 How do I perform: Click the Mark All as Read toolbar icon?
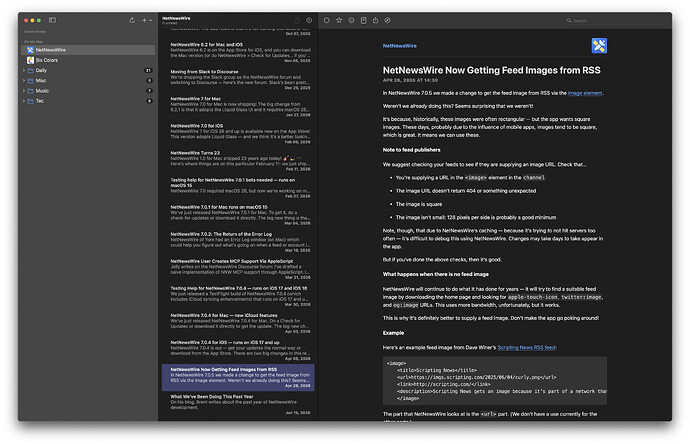[x=297, y=20]
